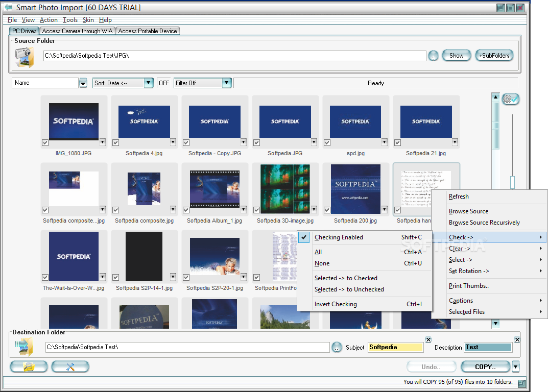Uncheck the Softpedia - Copy.JPG checkbox
The image size is (548, 392).
[x=186, y=142]
